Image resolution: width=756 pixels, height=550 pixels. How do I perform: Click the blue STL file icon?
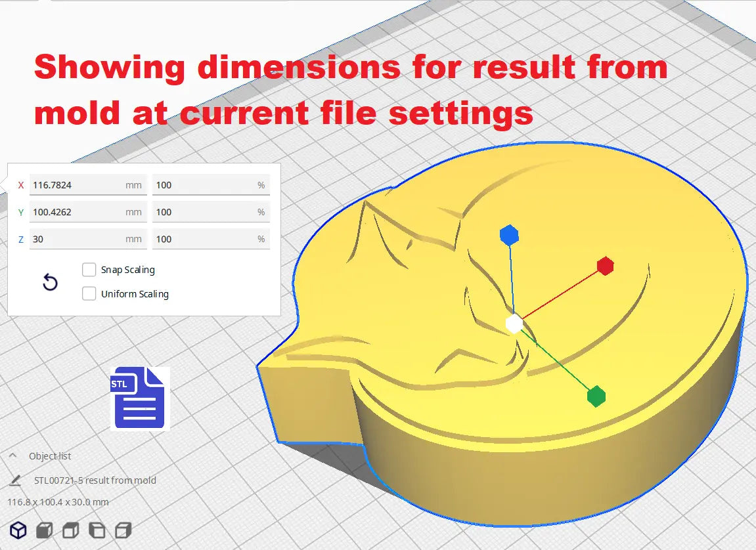pyautogui.click(x=139, y=398)
